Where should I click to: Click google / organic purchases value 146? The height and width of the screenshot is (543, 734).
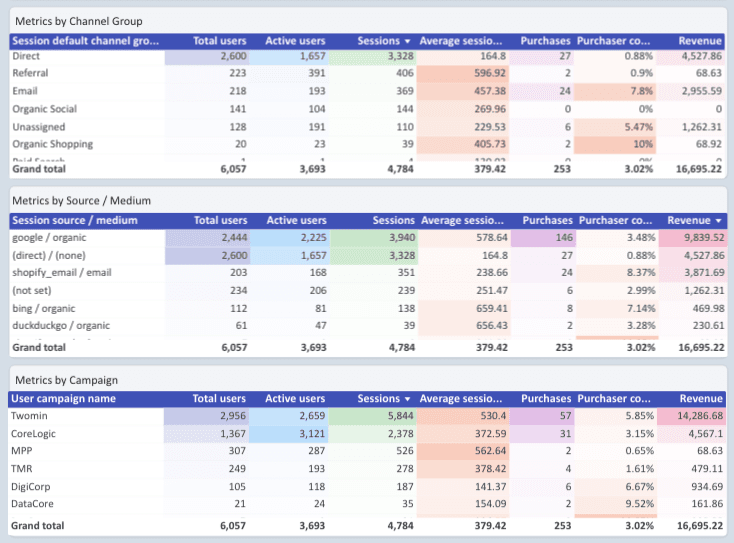543,238
